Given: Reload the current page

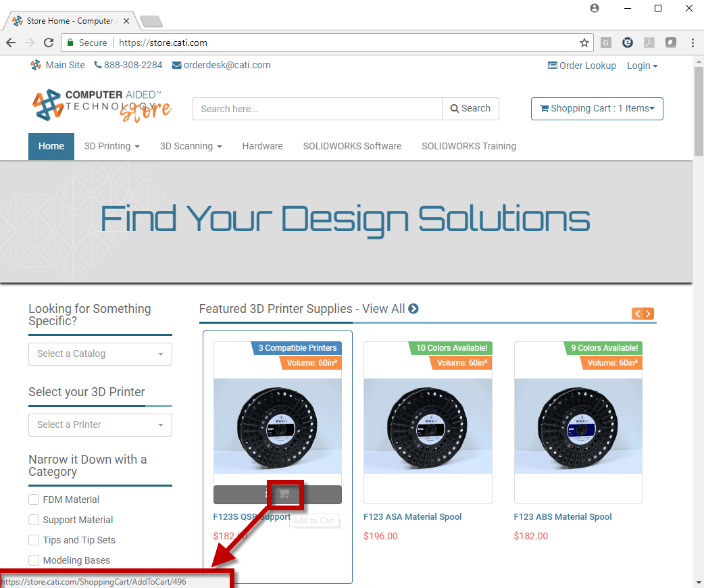Looking at the screenshot, I should tap(49, 43).
